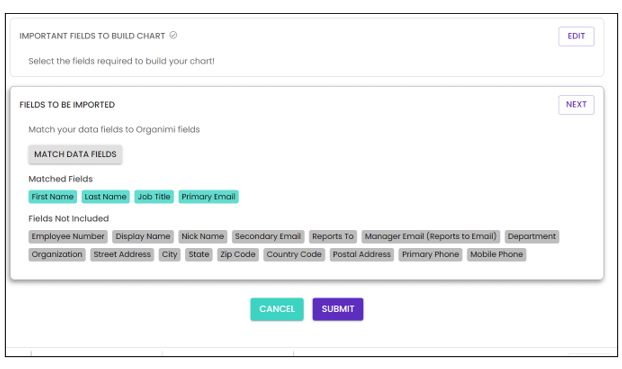Pick the Manager Email (Reports to Email) tag
This screenshot has height=369, width=622.
(x=430, y=236)
